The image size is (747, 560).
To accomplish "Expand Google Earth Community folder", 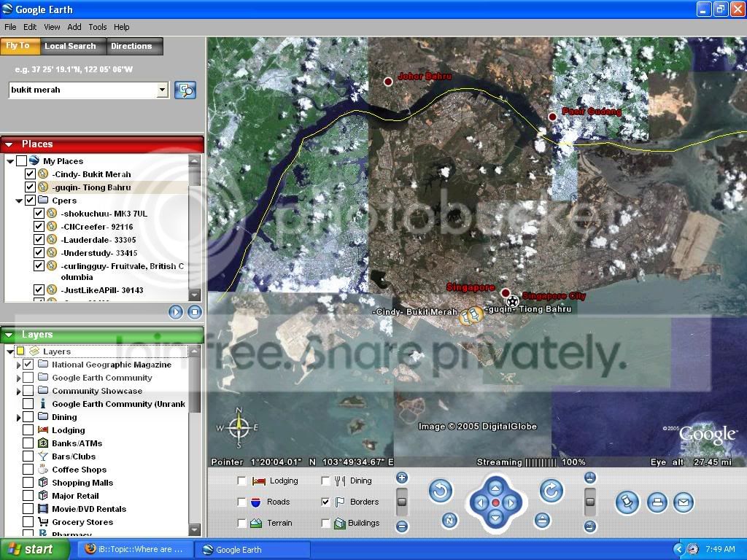I will (x=18, y=378).
